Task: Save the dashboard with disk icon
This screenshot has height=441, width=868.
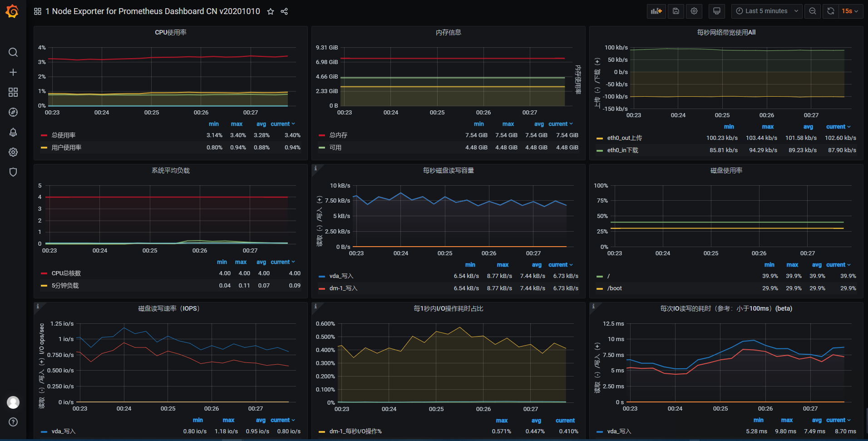Action: point(676,11)
